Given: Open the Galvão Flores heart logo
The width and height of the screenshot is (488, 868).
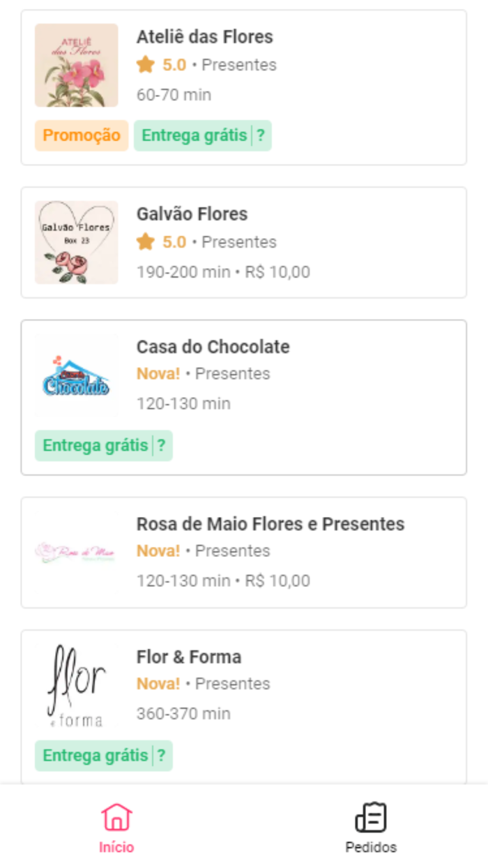Looking at the screenshot, I should [x=76, y=241].
